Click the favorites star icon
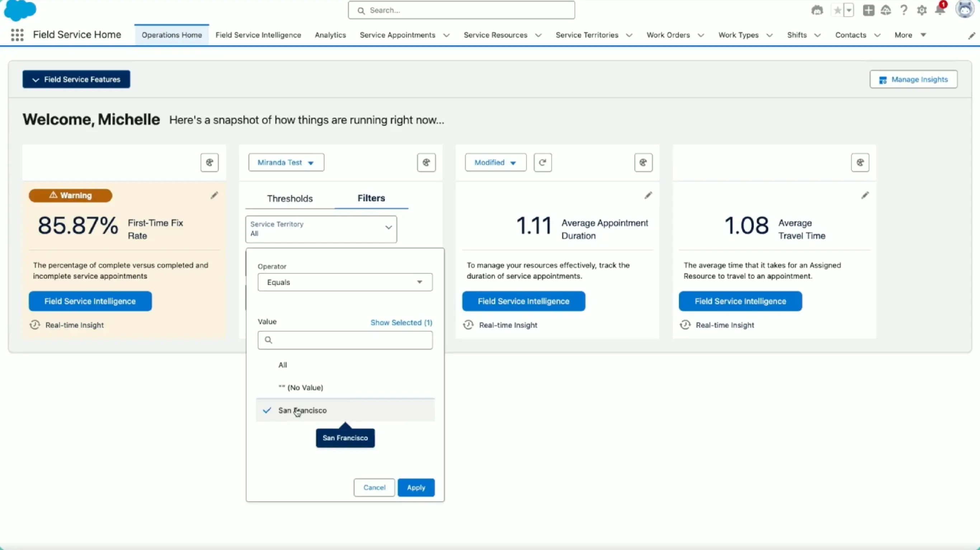This screenshot has height=550, width=980. 837,10
